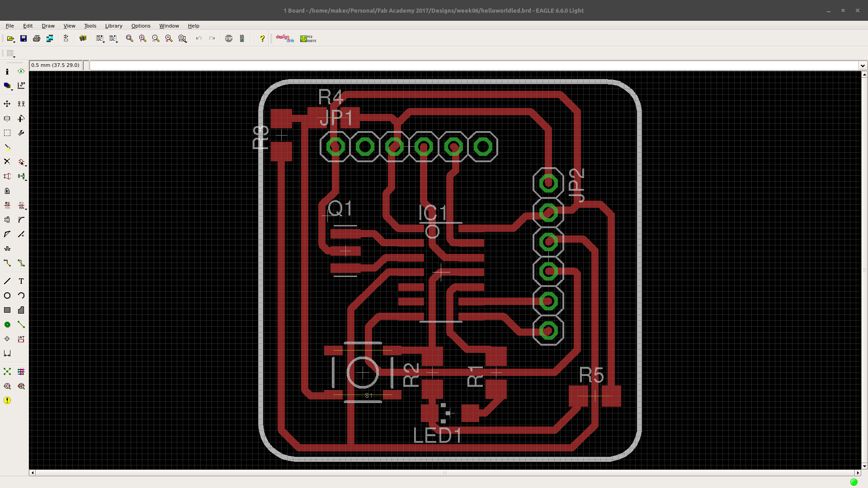This screenshot has width=868, height=488.
Task: Select the Dimension tool
Action: coord(7,353)
